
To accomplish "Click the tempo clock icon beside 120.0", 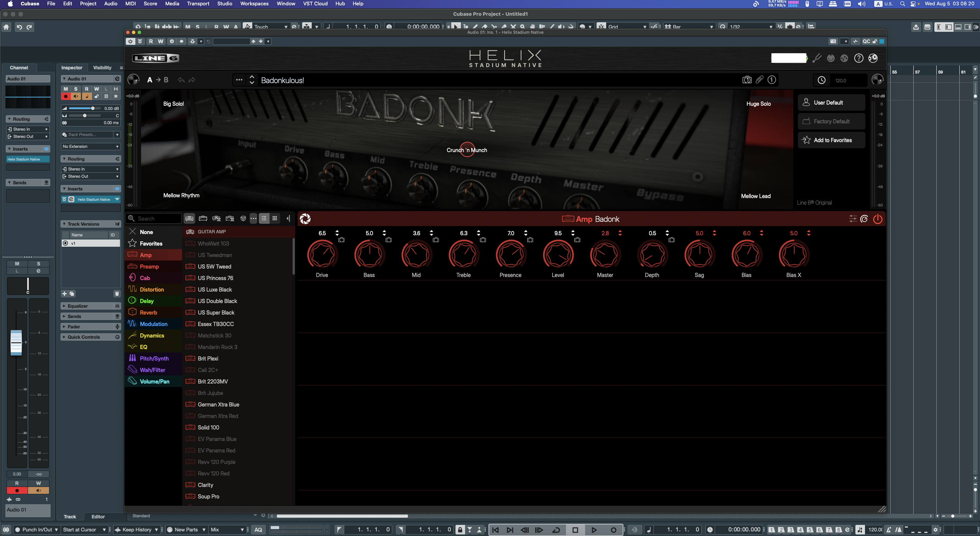I will click(821, 80).
